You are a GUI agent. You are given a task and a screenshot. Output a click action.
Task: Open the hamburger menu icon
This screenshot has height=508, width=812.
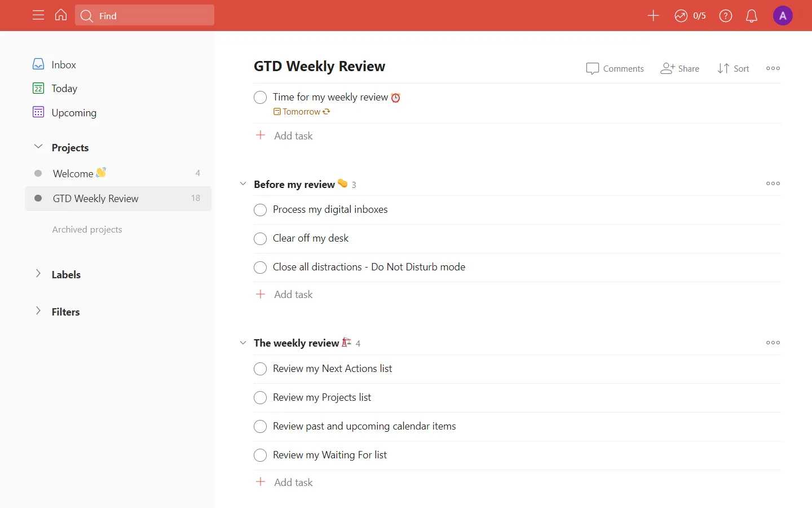[38, 15]
